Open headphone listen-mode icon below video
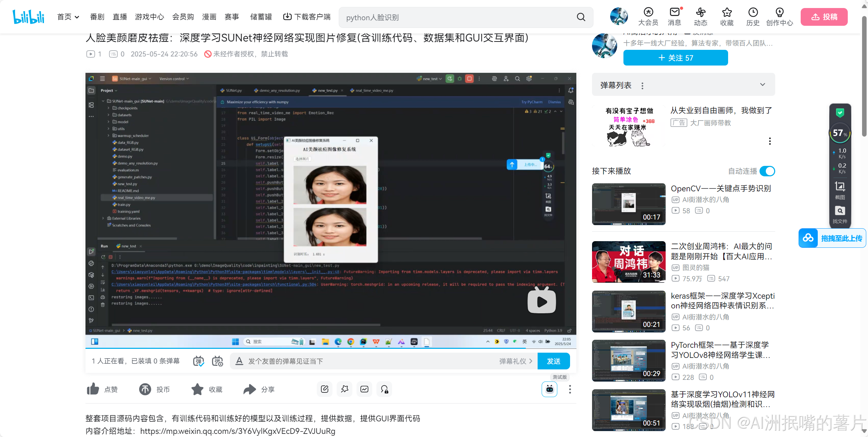The image size is (868, 437). click(x=384, y=389)
